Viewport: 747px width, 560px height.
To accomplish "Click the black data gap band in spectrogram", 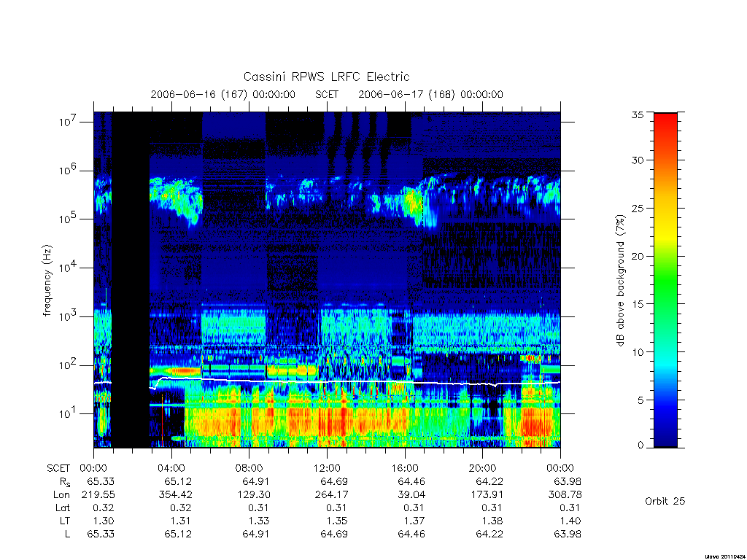I will pyautogui.click(x=131, y=280).
